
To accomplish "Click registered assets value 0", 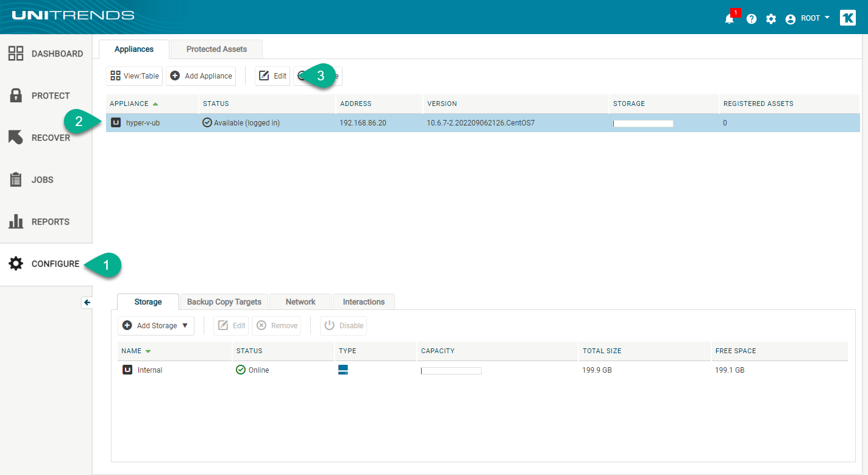I will [x=725, y=123].
